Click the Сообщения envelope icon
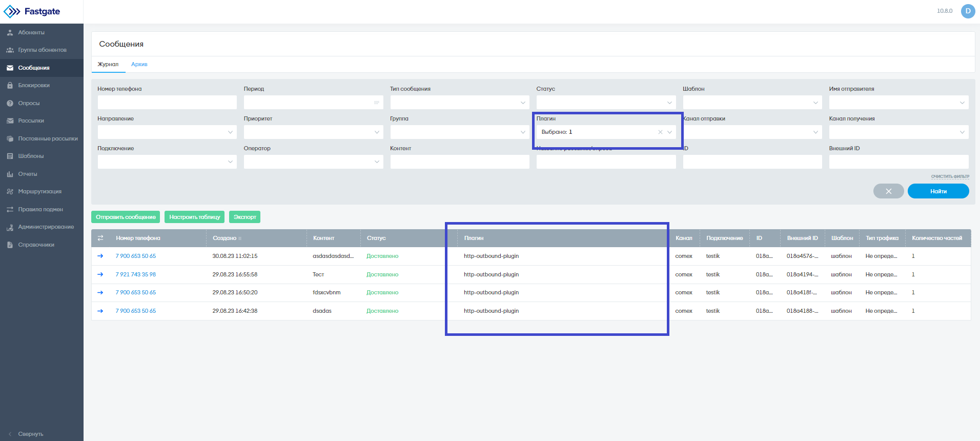This screenshot has width=980, height=441. coord(10,68)
